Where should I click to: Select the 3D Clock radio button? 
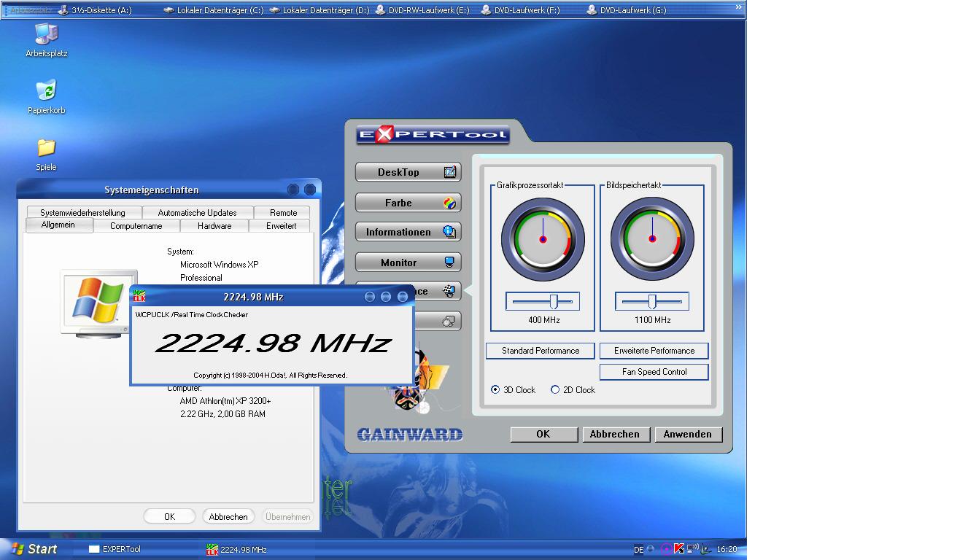pyautogui.click(x=495, y=390)
